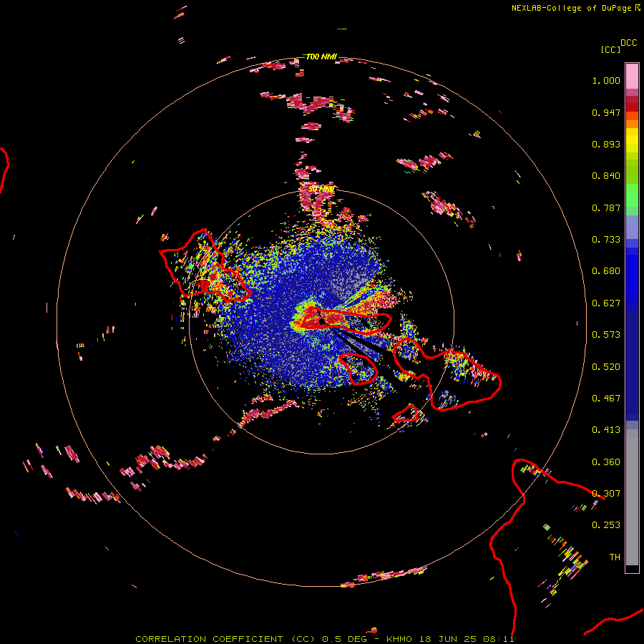Click the 50 NMI range ring label
The width and height of the screenshot is (644, 644).
[x=321, y=189]
